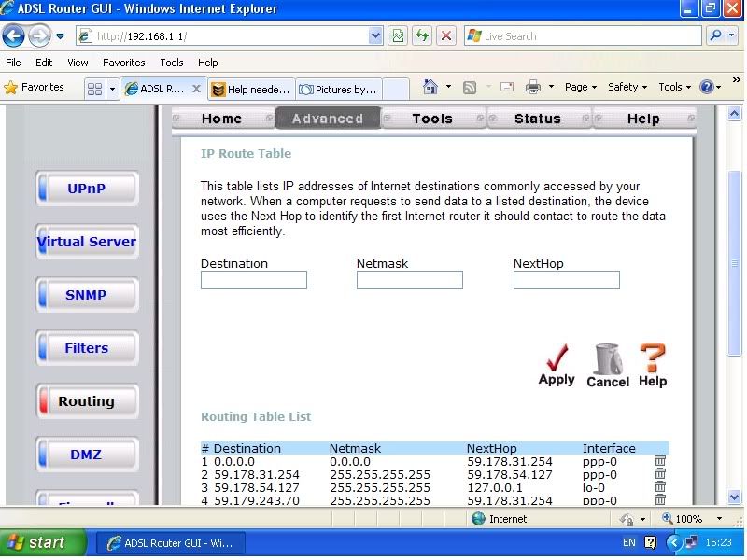The image size is (747, 560).
Task: Delete route 1 using its trash icon
Action: [660, 461]
